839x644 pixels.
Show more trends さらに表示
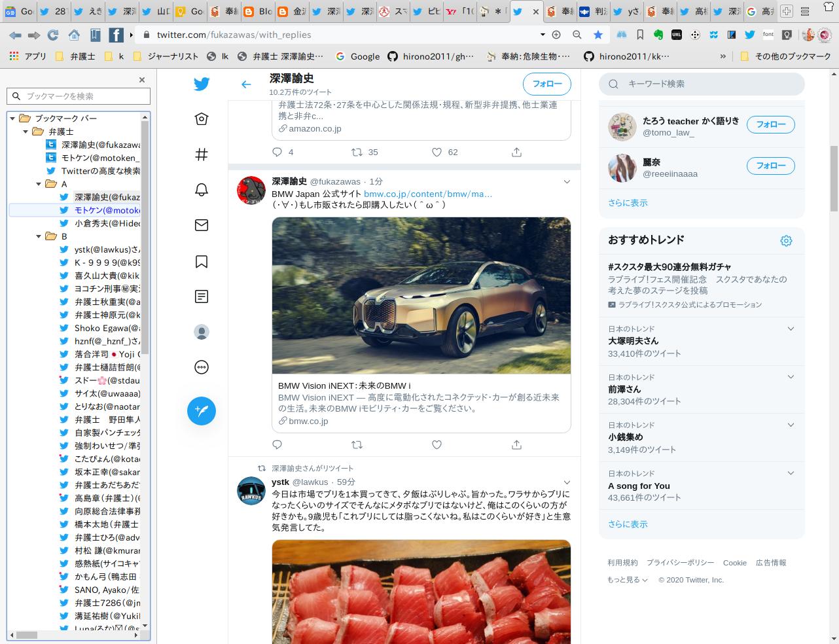(628, 524)
